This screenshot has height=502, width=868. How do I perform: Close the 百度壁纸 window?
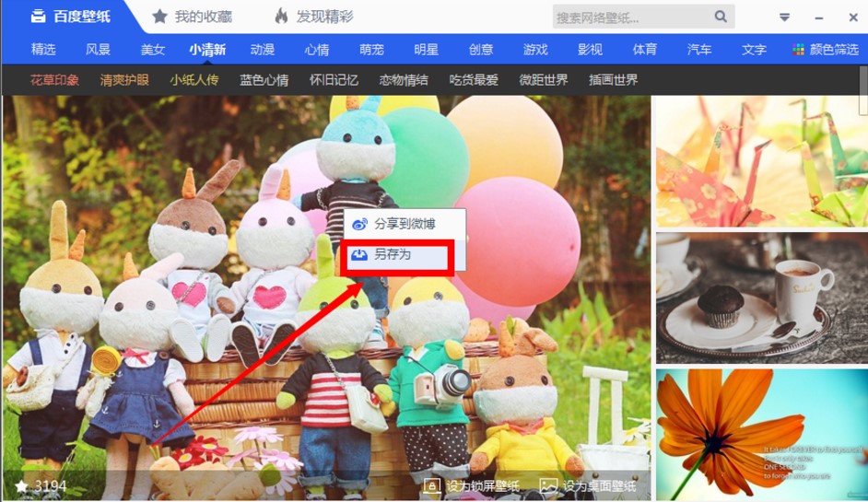point(853,18)
